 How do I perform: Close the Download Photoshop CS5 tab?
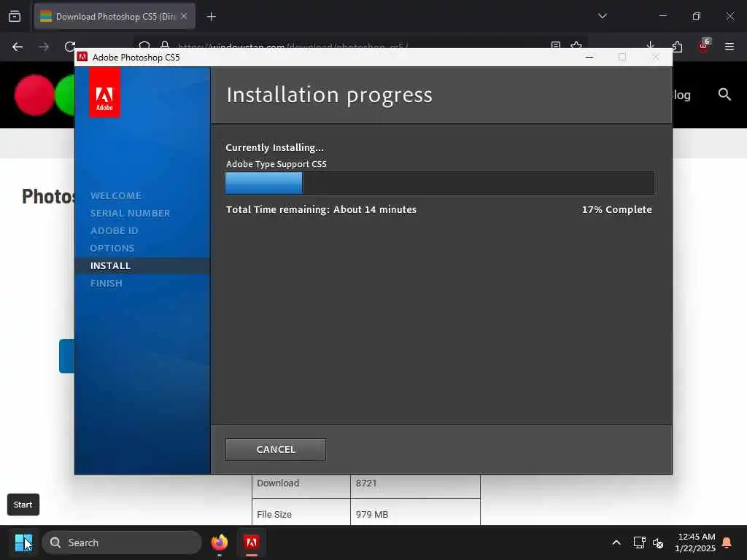coord(184,16)
